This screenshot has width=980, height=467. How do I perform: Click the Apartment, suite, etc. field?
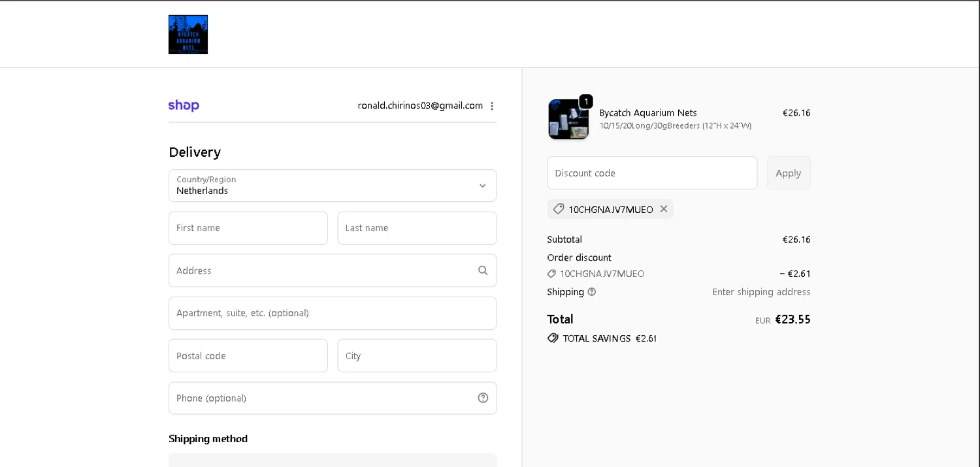[x=333, y=313]
